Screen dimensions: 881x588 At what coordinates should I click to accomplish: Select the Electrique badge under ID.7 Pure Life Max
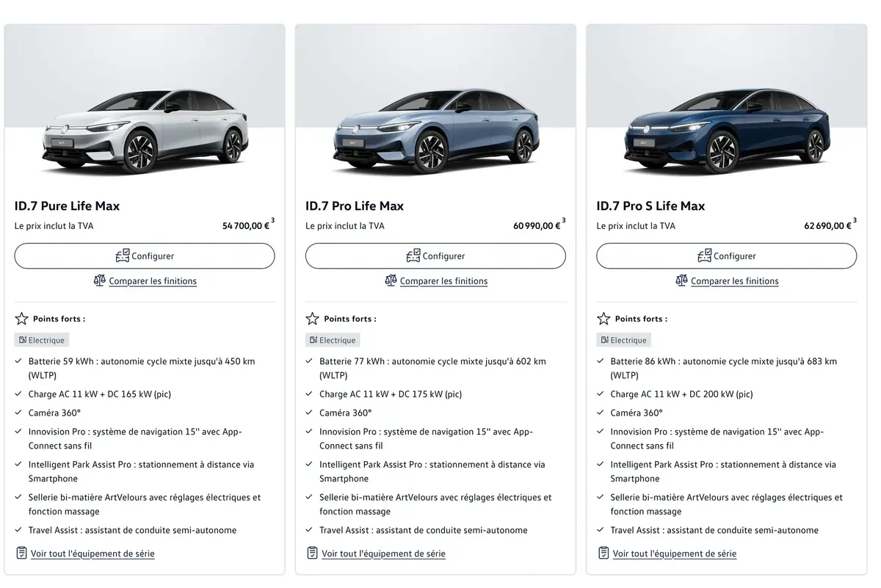[x=41, y=340]
